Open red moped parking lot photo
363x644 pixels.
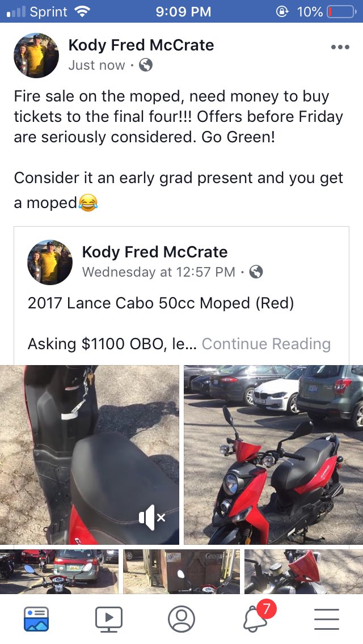(273, 455)
